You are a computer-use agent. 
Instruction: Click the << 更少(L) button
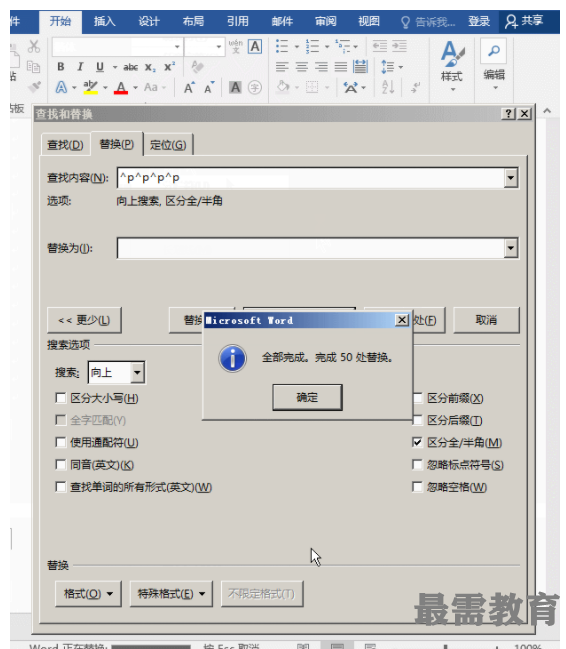[84, 320]
